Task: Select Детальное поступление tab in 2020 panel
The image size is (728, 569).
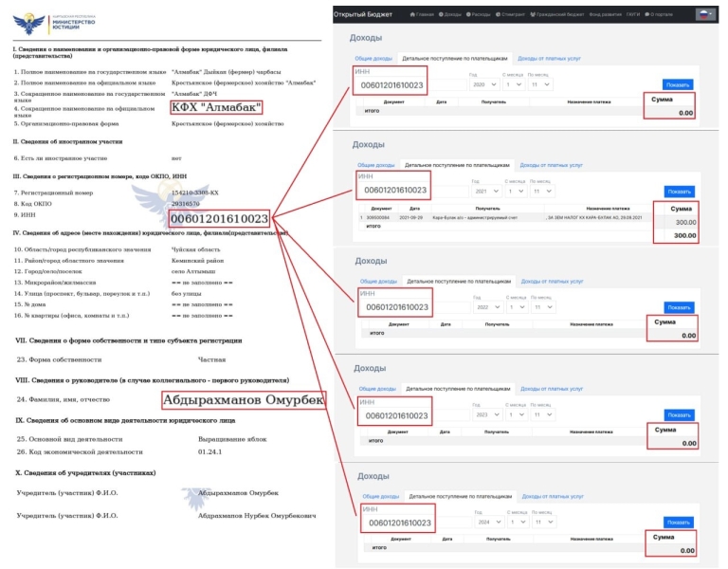Action: [x=455, y=59]
